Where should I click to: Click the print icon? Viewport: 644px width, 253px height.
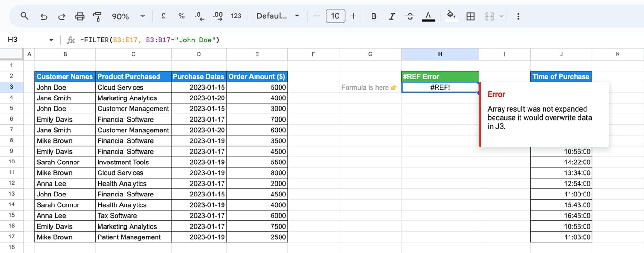[x=80, y=16]
